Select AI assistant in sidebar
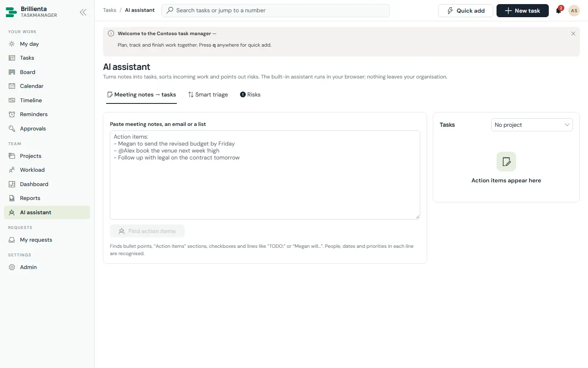 pyautogui.click(x=47, y=212)
